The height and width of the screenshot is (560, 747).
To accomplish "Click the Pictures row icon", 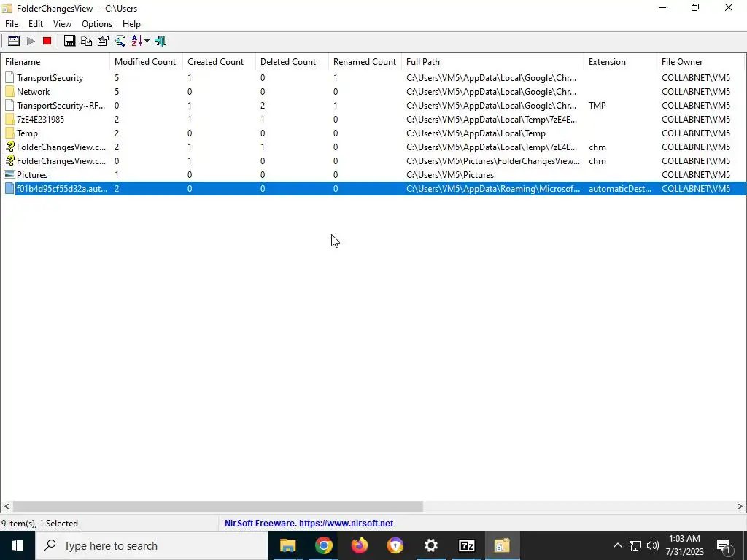I will tap(9, 175).
